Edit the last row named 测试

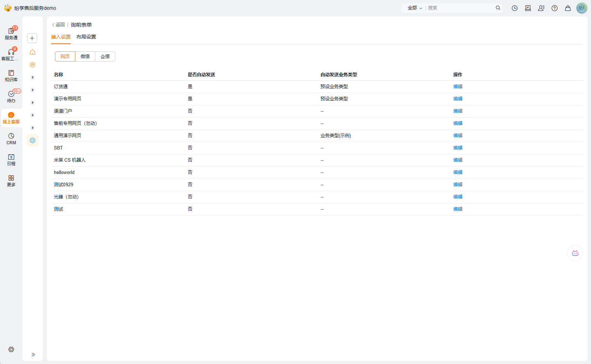(x=458, y=209)
